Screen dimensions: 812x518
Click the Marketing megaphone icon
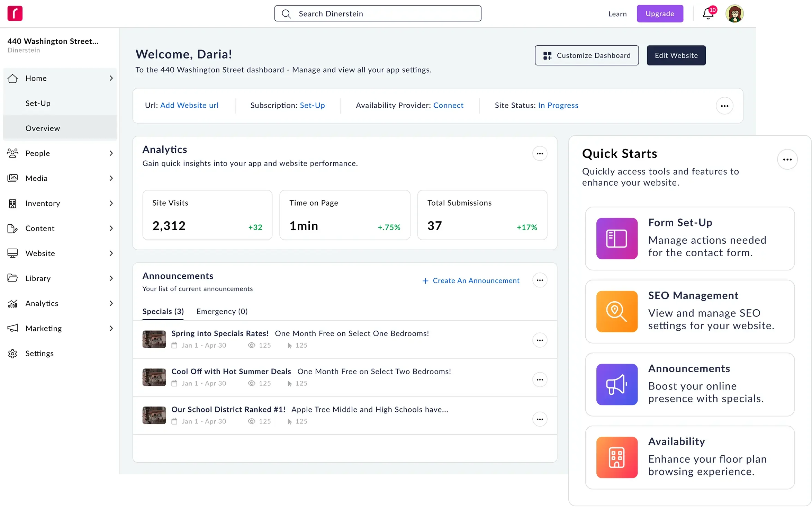[x=13, y=328]
